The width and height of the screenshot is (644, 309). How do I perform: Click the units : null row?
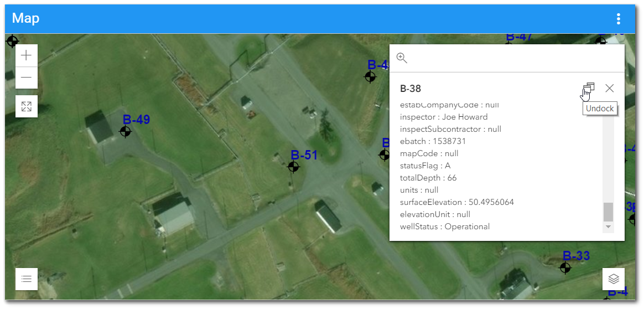click(x=419, y=190)
